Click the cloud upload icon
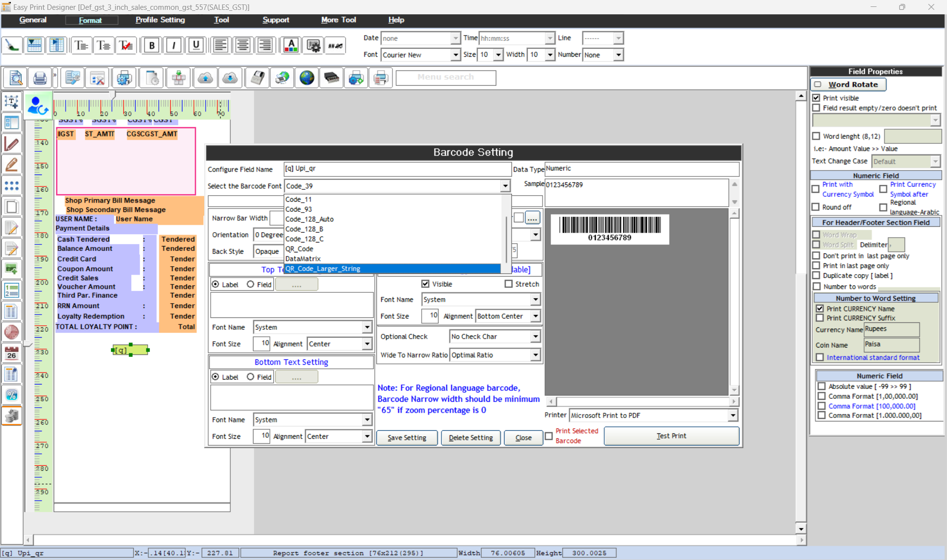This screenshot has height=560, width=947. pyautogui.click(x=205, y=78)
